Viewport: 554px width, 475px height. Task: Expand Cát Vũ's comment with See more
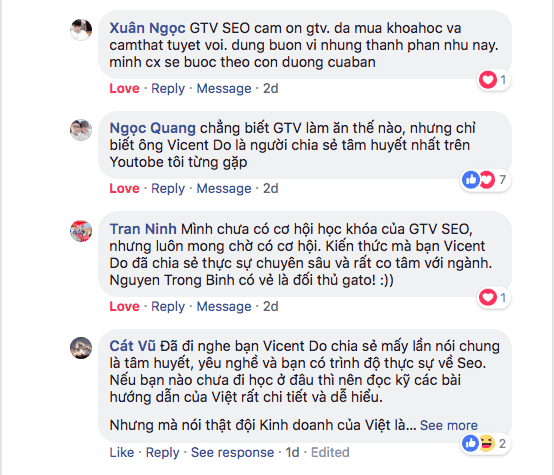click(449, 425)
